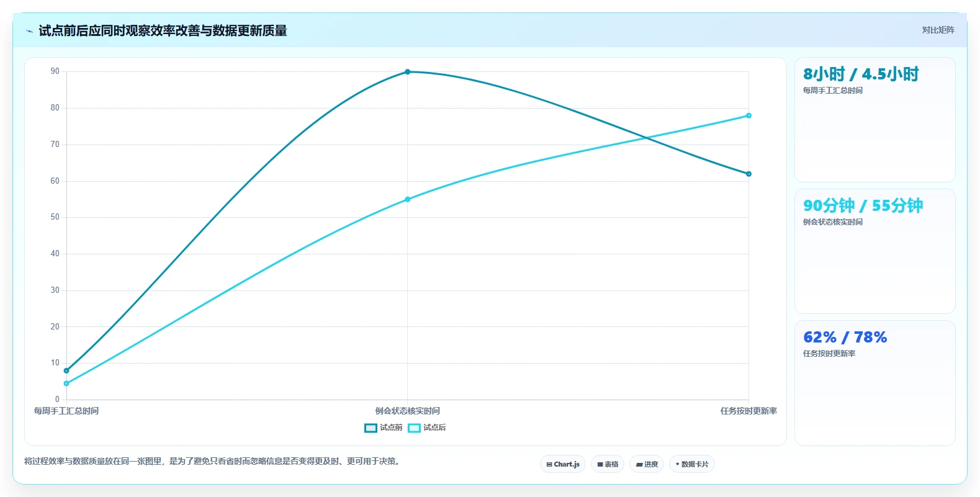Click the 试点后 data point at value 55
The height and width of the screenshot is (497, 980).
[x=408, y=199]
